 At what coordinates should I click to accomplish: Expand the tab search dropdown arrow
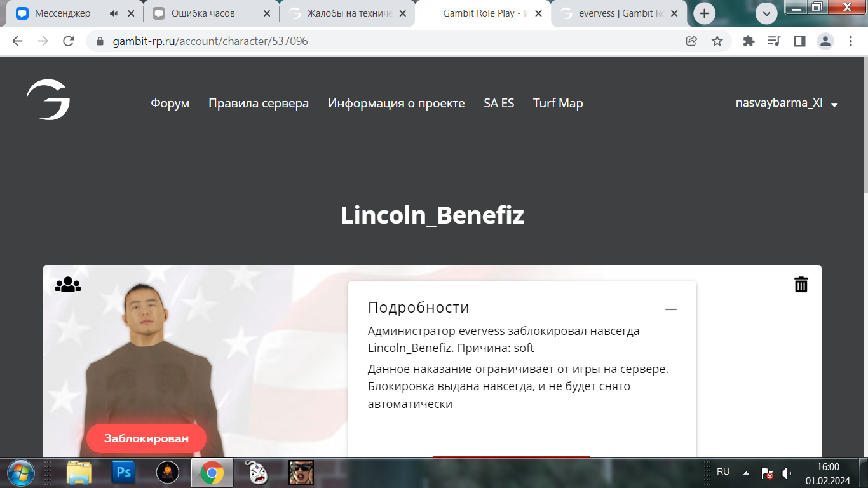pos(766,13)
